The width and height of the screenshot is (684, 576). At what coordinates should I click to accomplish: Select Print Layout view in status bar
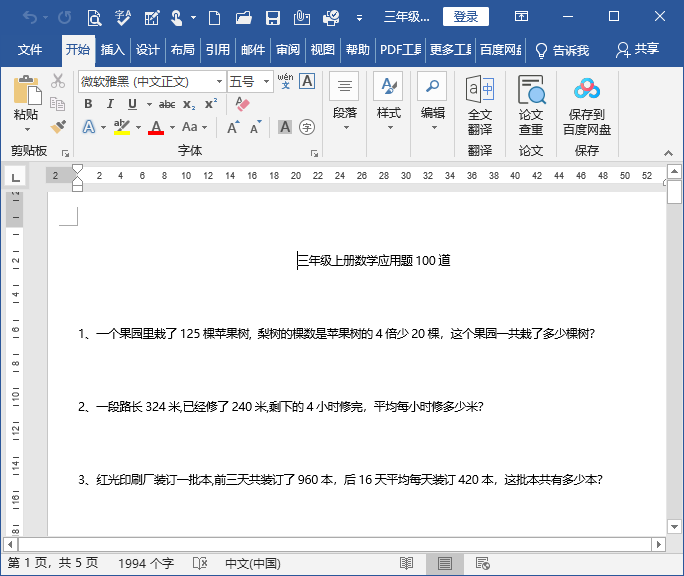point(445,563)
